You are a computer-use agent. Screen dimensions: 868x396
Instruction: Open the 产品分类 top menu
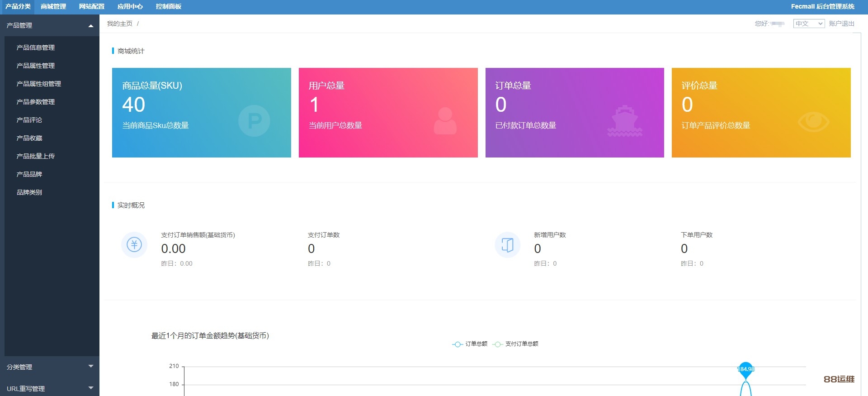coord(18,7)
